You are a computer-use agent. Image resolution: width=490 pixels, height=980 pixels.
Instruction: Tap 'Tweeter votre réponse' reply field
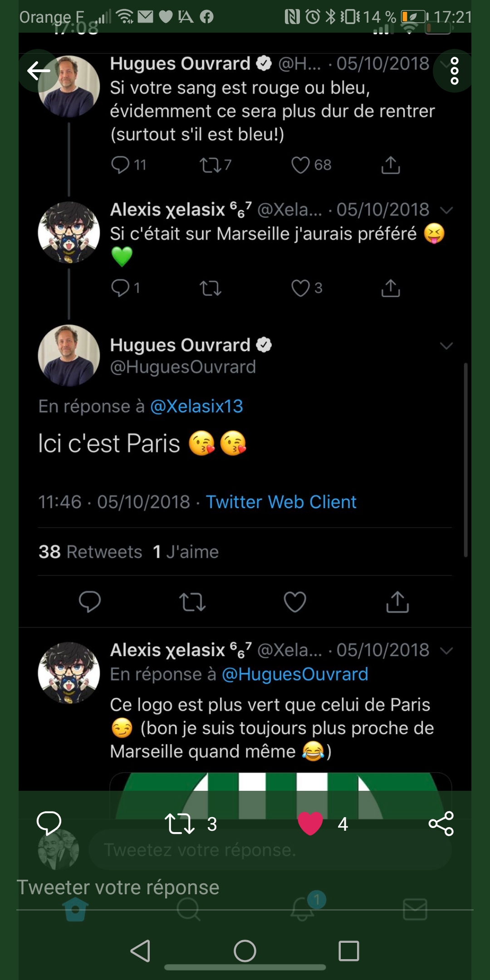click(x=118, y=887)
